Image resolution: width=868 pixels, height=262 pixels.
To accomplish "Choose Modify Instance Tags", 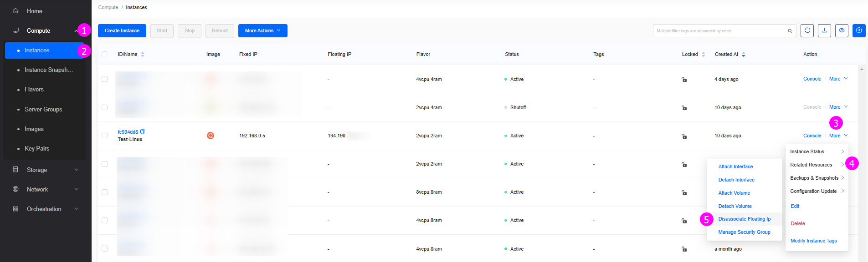I will tap(813, 241).
